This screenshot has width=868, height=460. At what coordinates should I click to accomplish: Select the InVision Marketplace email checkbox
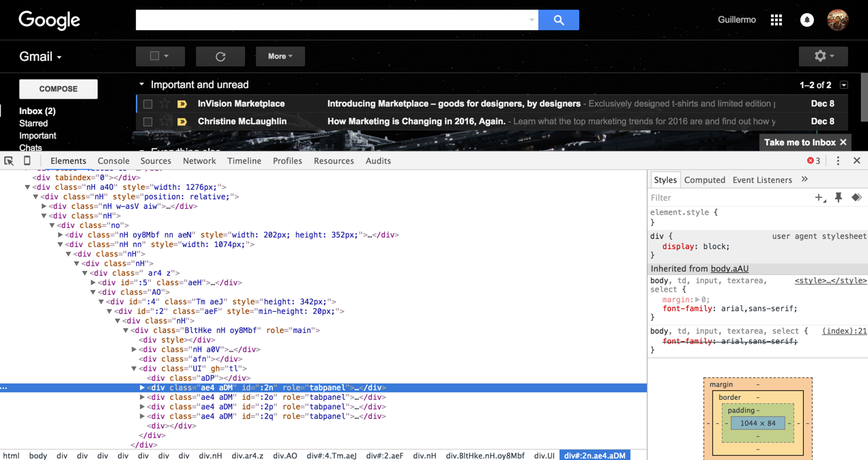tap(147, 104)
